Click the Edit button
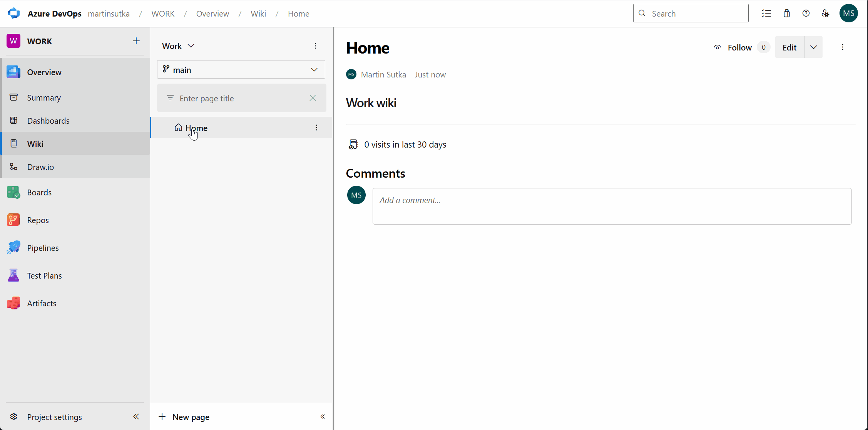The image size is (868, 430). click(789, 47)
